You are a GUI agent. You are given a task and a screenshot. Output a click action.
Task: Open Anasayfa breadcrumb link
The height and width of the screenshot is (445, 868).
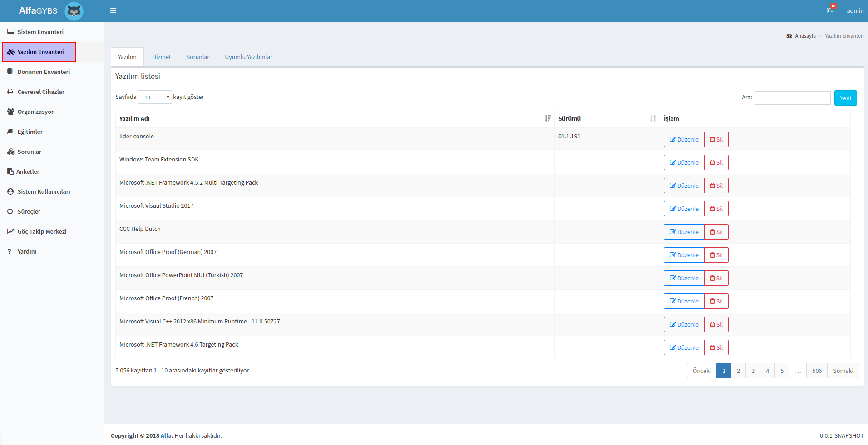click(x=805, y=36)
